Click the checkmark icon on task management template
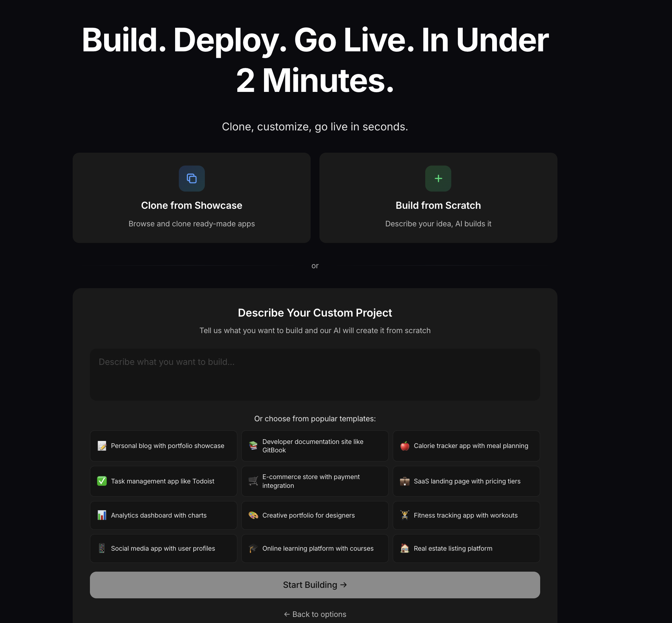672x623 pixels. point(102,481)
